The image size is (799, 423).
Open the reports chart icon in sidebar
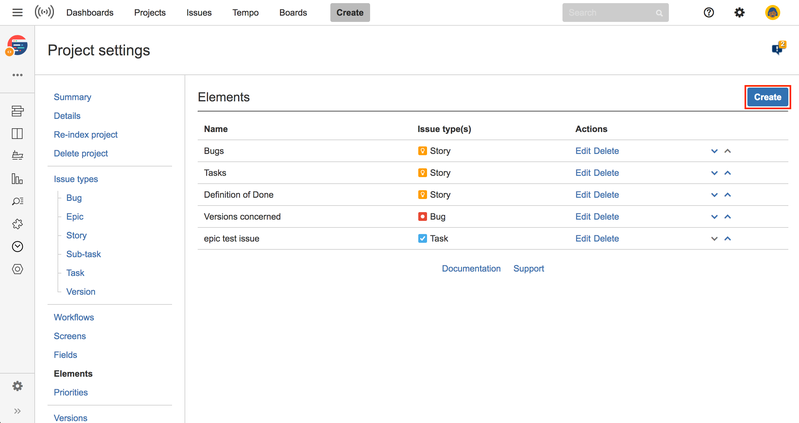17,179
